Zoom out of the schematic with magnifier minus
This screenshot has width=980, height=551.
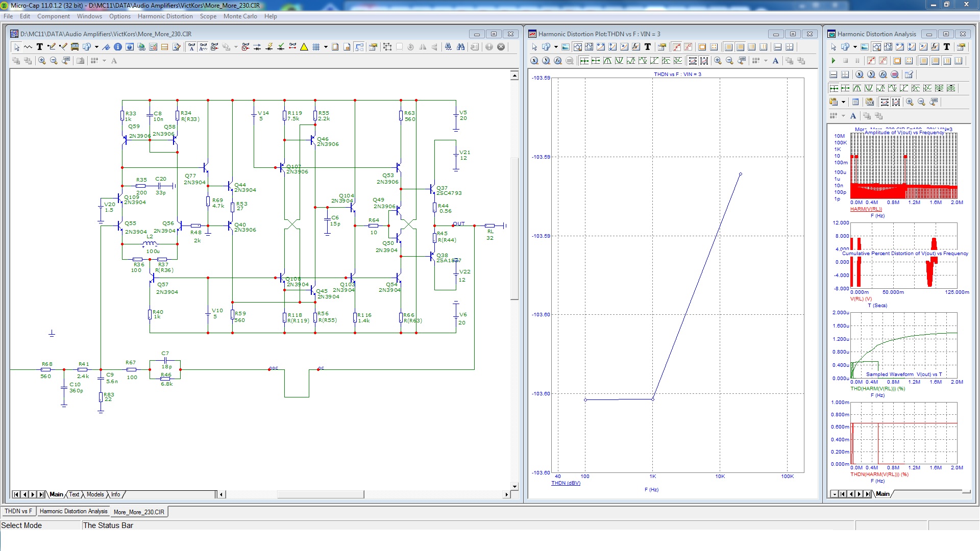tap(54, 61)
